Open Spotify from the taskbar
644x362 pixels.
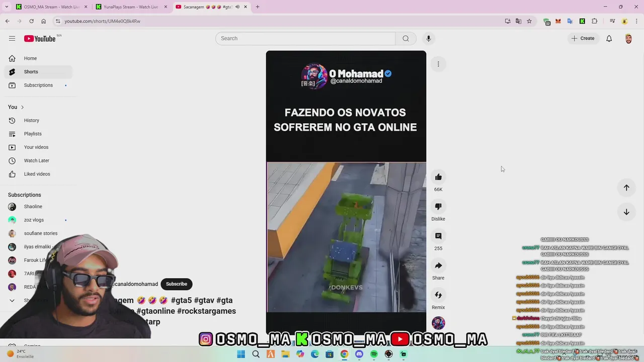click(x=374, y=354)
